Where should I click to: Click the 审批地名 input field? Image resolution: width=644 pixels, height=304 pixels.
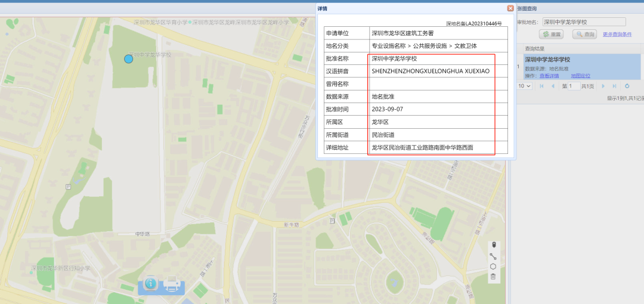coord(583,22)
